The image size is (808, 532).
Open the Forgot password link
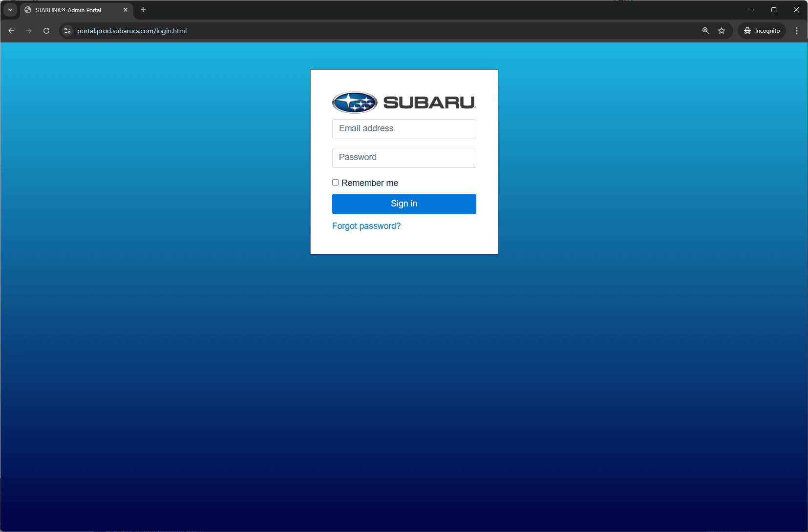point(366,225)
